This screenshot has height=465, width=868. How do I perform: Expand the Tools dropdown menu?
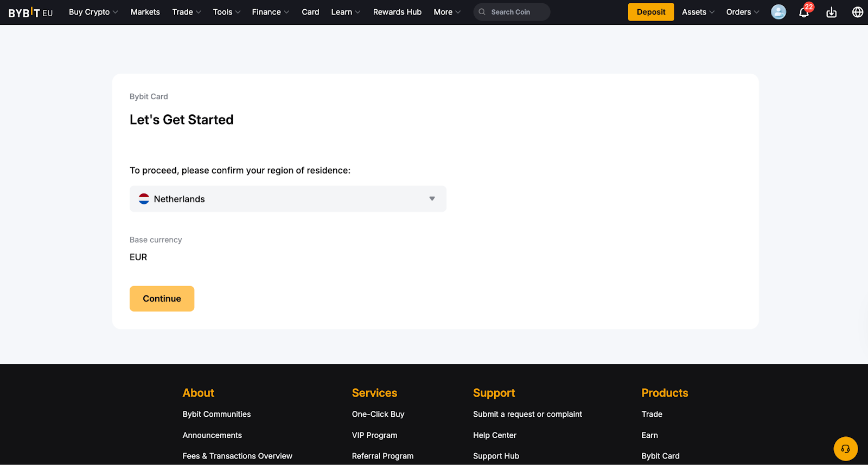click(x=227, y=12)
